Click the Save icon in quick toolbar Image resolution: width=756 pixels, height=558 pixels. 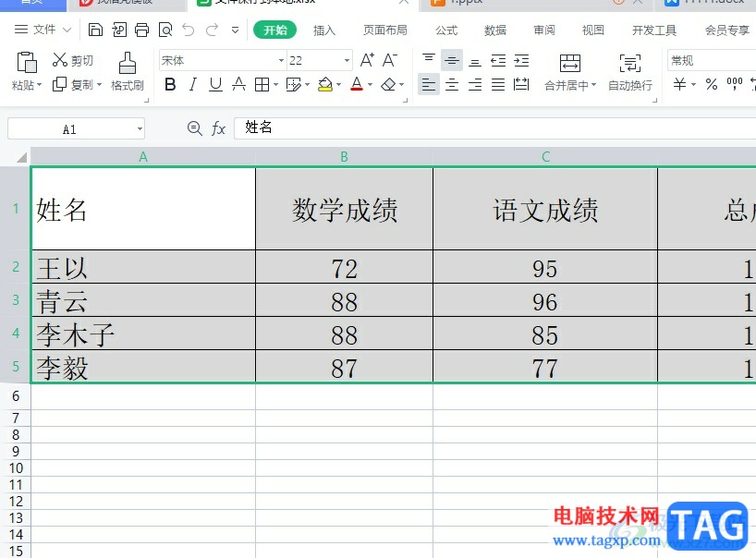[x=95, y=30]
